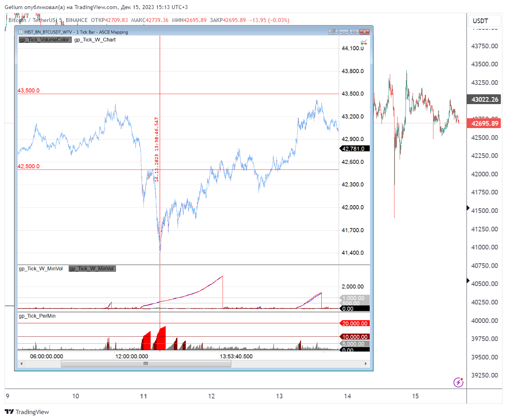Image resolution: width=507 pixels, height=420 pixels.
Task: Click the gray 5,000.00 threshold marker
Action: tap(354, 344)
